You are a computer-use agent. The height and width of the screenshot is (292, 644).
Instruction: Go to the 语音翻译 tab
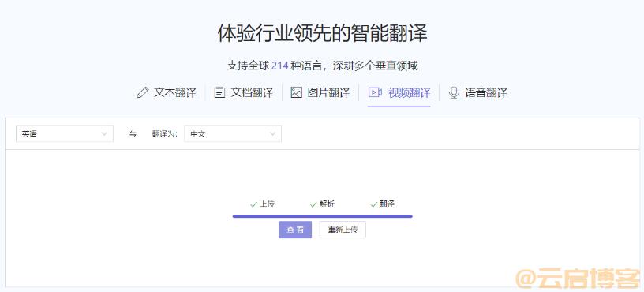pyautogui.click(x=478, y=92)
